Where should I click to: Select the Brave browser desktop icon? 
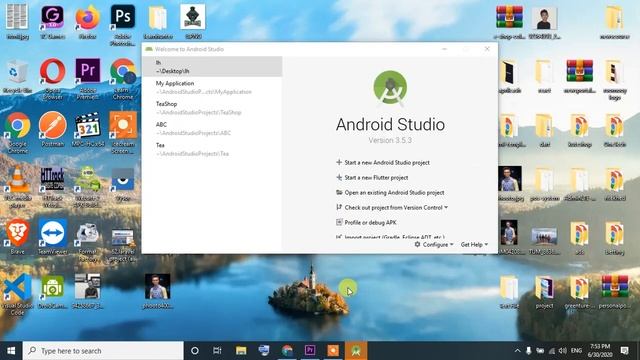[x=18, y=237]
